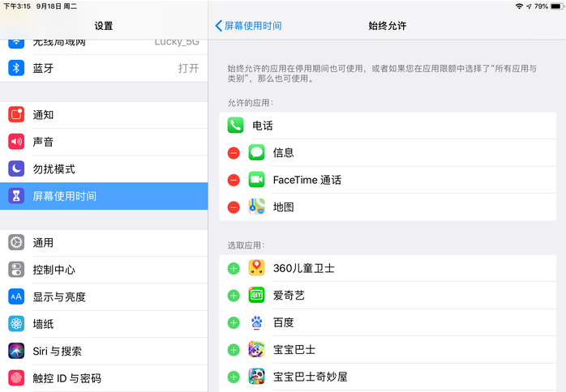Image resolution: width=566 pixels, height=392 pixels.
Task: Add 百度 to allowed apps
Action: (234, 322)
